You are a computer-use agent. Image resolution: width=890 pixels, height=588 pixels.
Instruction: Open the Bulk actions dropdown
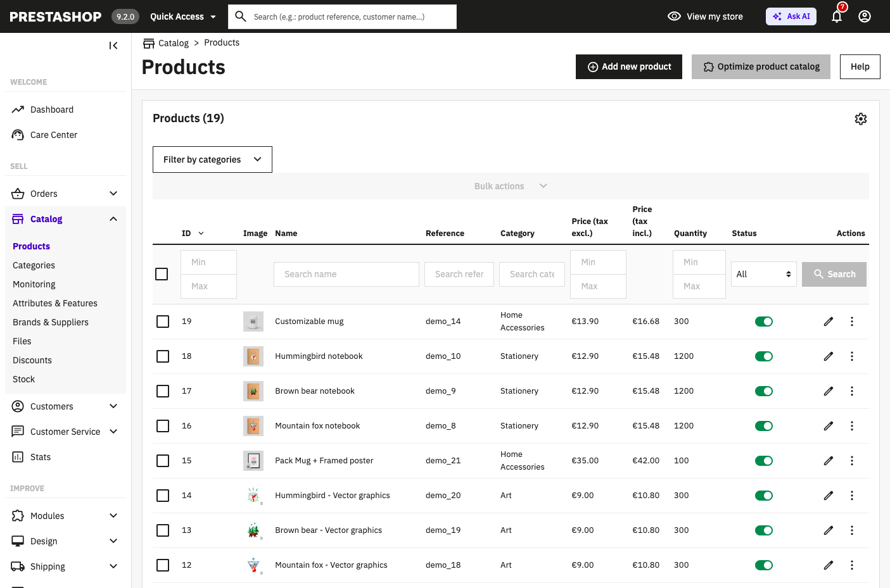[511, 186]
